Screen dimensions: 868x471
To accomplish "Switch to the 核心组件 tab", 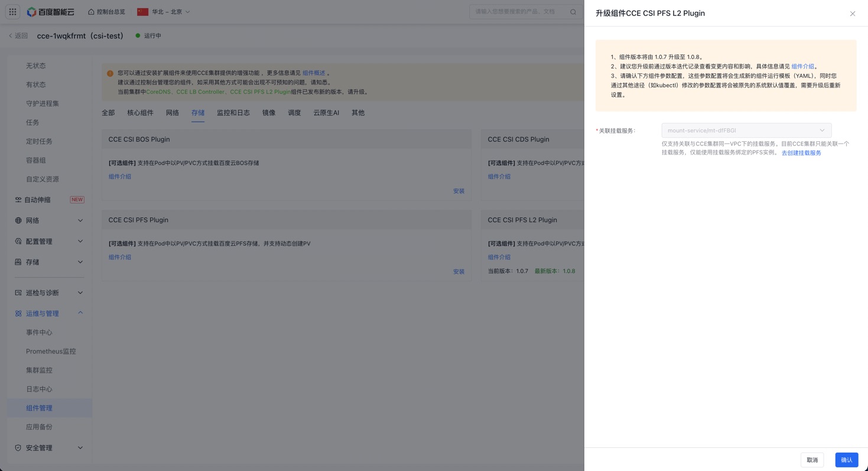I will pyautogui.click(x=140, y=113).
